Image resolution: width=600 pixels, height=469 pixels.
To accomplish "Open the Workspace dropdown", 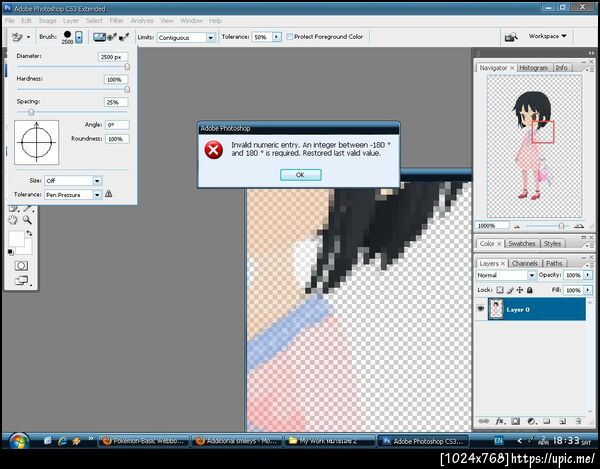I will pos(548,36).
